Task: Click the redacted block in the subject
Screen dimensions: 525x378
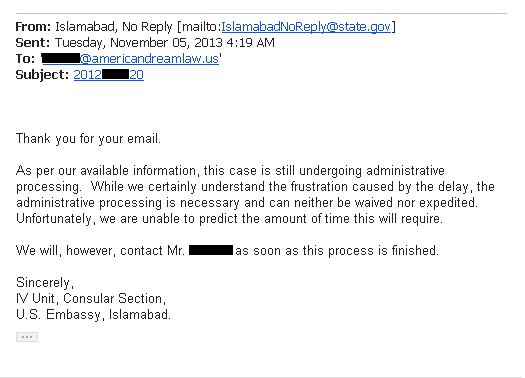Action: pos(116,74)
